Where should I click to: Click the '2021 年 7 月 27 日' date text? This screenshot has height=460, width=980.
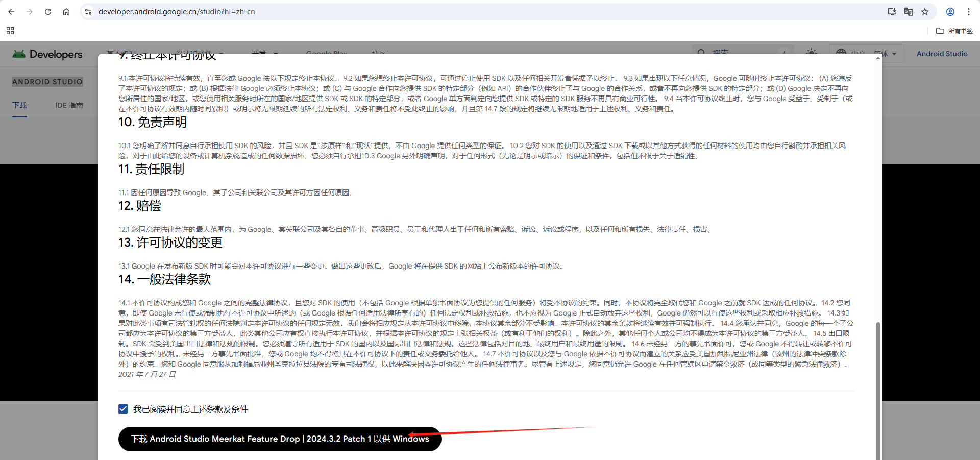pyautogui.click(x=147, y=374)
